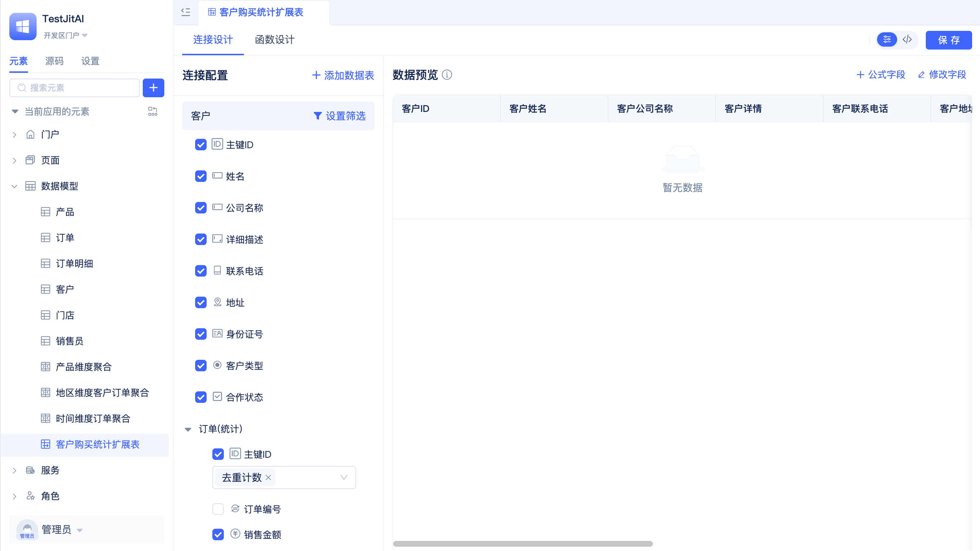Click the data preview horizontal scrollbar
Viewport: 980px width, 551px height.
(x=523, y=544)
